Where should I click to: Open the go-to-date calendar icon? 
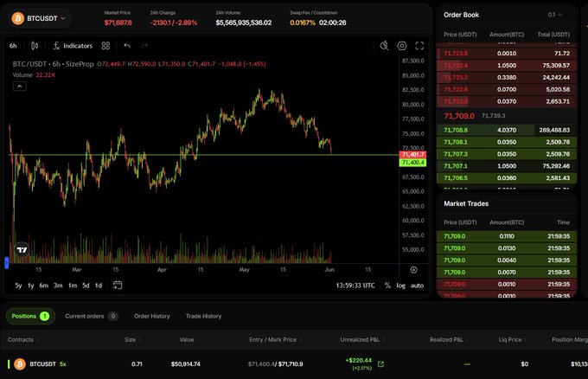pyautogui.click(x=118, y=286)
